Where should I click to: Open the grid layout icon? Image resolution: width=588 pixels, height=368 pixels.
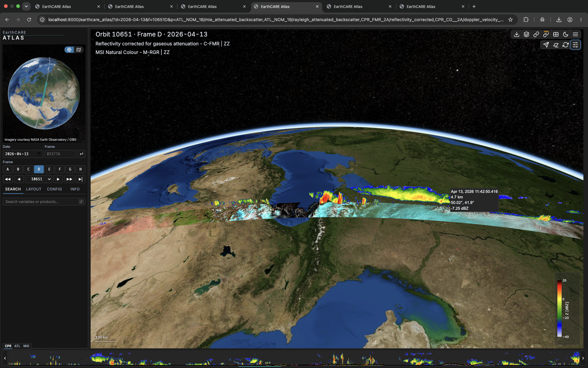(556, 34)
